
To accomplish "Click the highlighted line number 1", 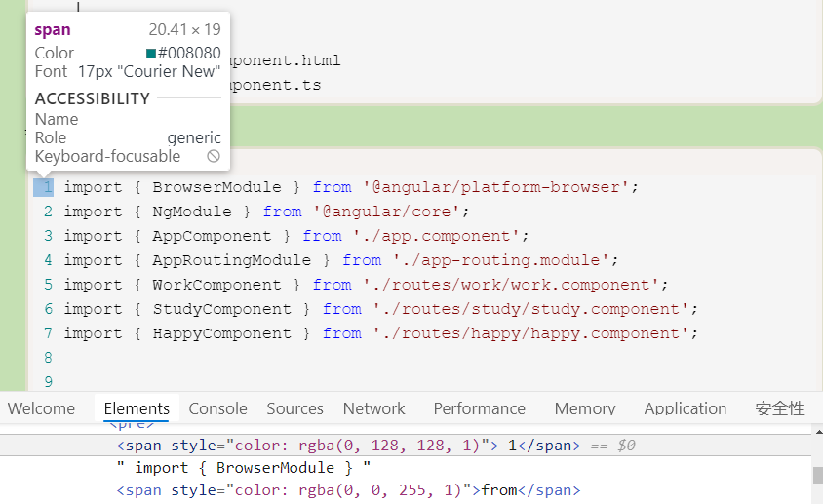I will pos(44,187).
